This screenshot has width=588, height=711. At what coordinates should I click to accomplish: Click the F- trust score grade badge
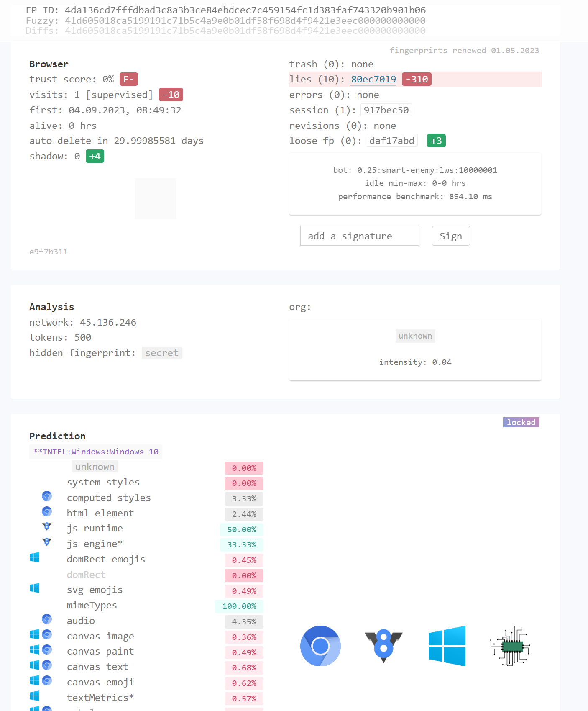[128, 80]
